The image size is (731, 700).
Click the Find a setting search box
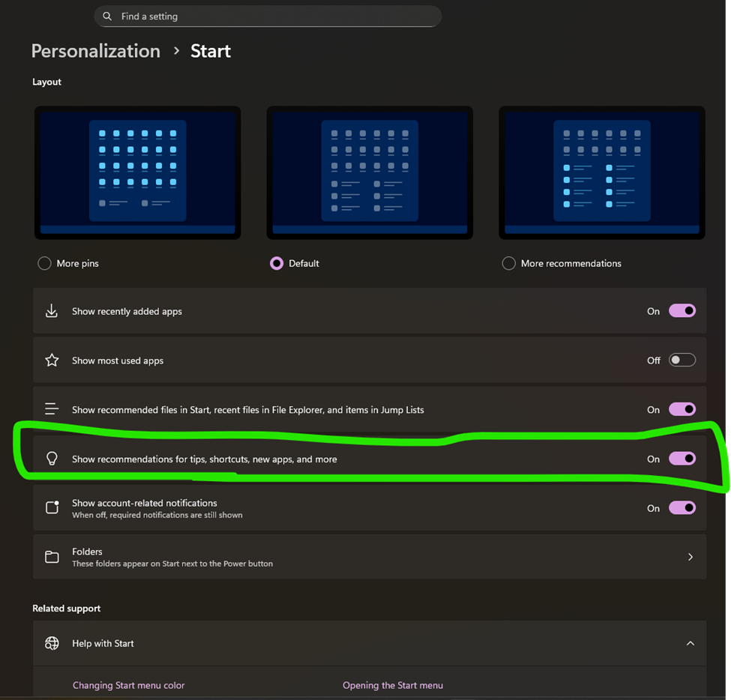pyautogui.click(x=268, y=16)
